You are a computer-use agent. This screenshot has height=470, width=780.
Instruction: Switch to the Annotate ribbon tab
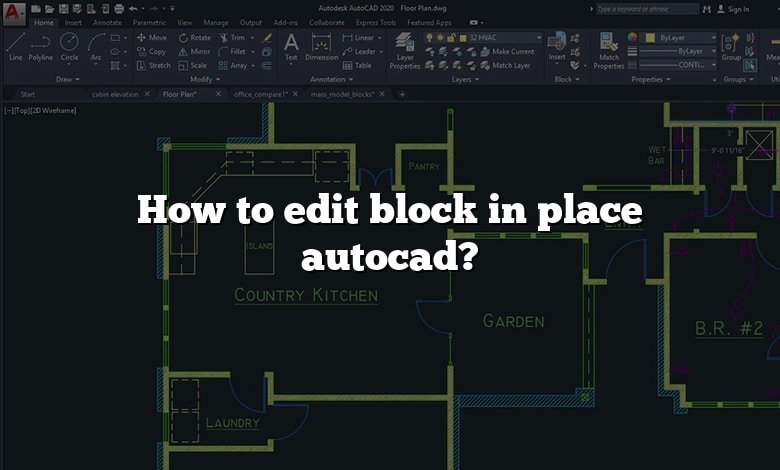point(107,22)
